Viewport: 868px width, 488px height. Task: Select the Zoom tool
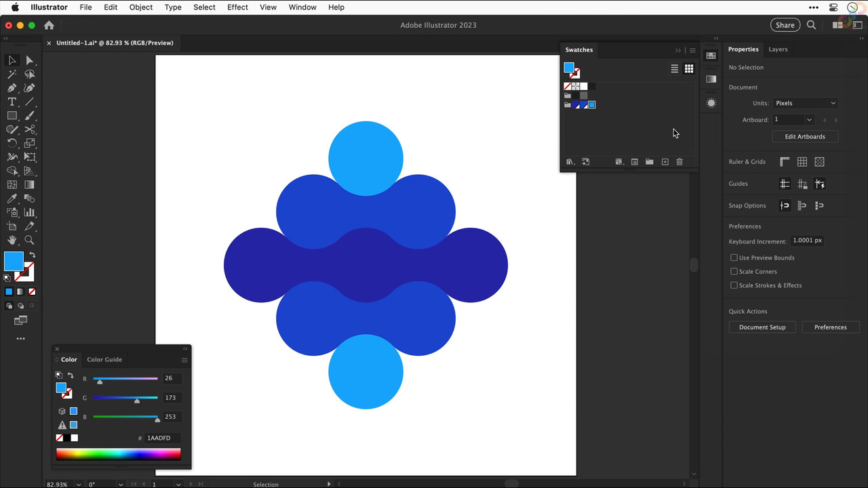click(x=29, y=240)
